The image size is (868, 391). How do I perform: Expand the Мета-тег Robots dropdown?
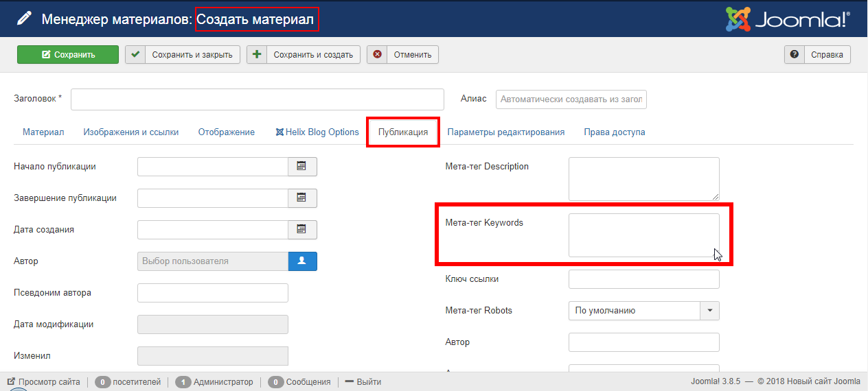(x=709, y=311)
